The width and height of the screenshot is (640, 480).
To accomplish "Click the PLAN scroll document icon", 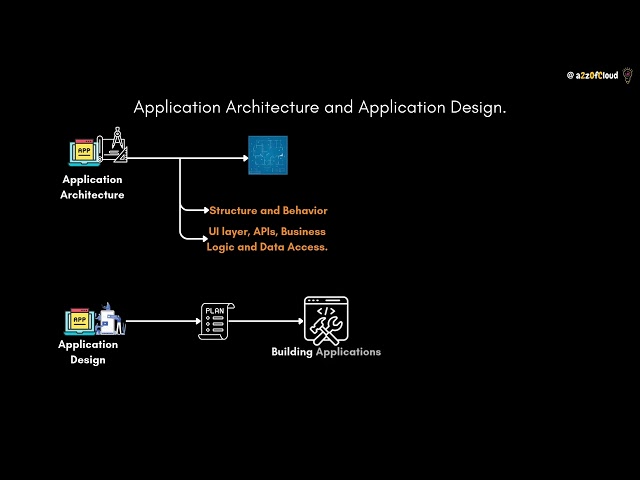I will coord(216,321).
